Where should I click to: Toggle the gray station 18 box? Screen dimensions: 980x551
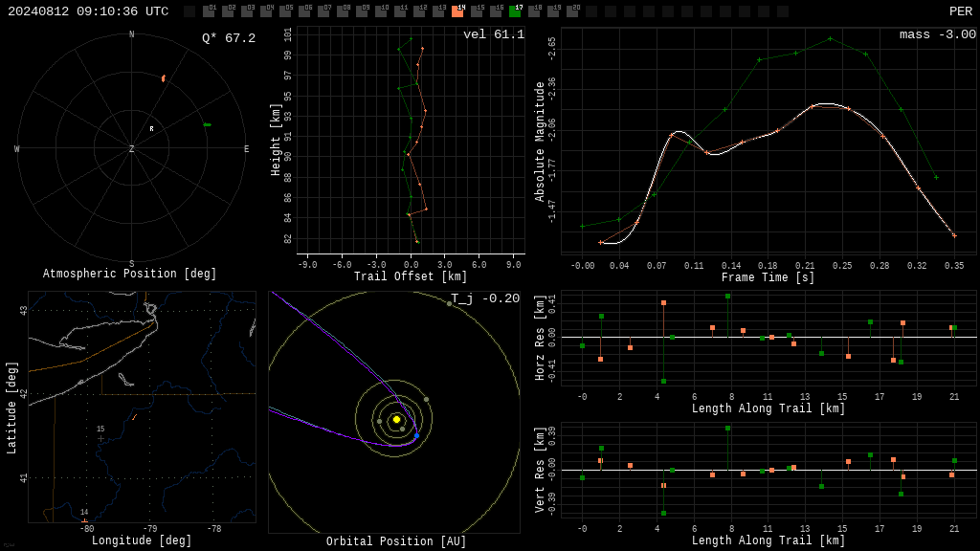(535, 11)
